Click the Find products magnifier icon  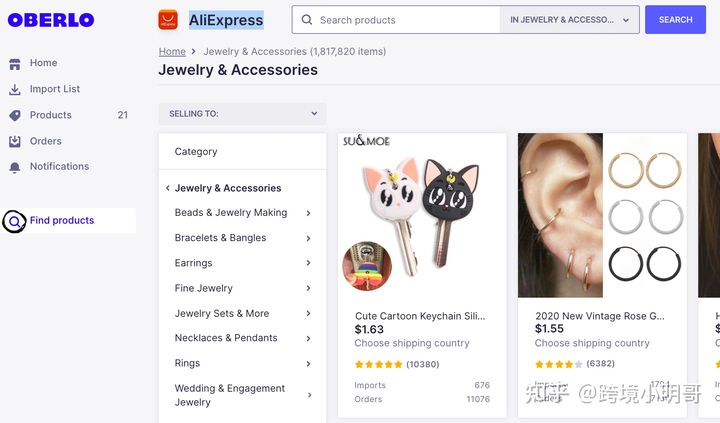pyautogui.click(x=15, y=221)
